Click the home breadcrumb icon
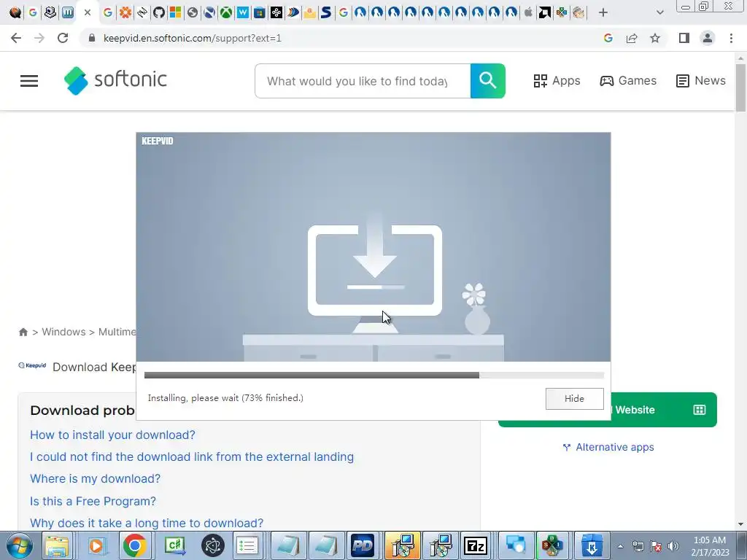Viewport: 747px width, 560px height. click(23, 332)
